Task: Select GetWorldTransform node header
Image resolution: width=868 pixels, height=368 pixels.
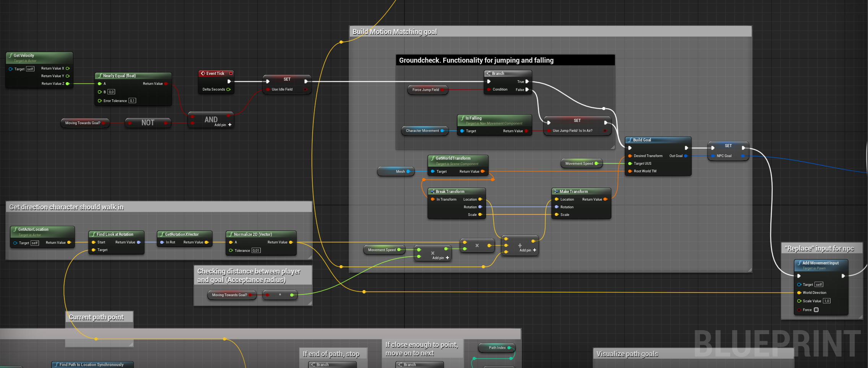Action: point(458,160)
